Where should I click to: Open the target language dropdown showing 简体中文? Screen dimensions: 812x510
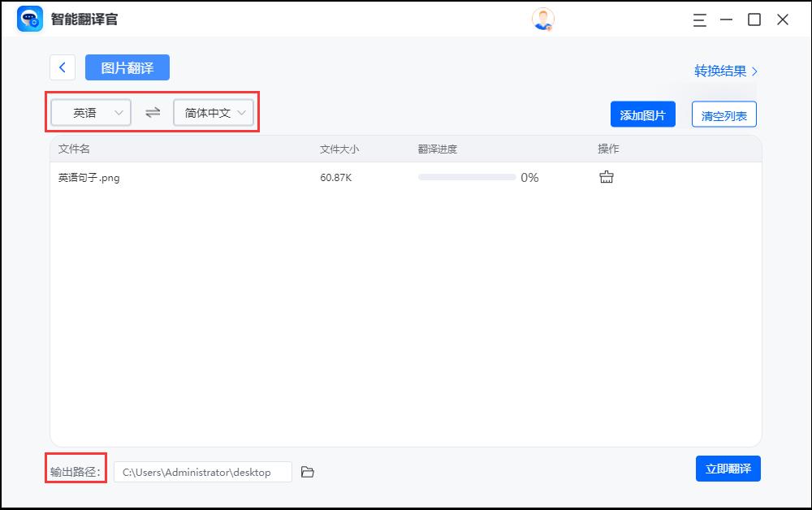[x=213, y=112]
